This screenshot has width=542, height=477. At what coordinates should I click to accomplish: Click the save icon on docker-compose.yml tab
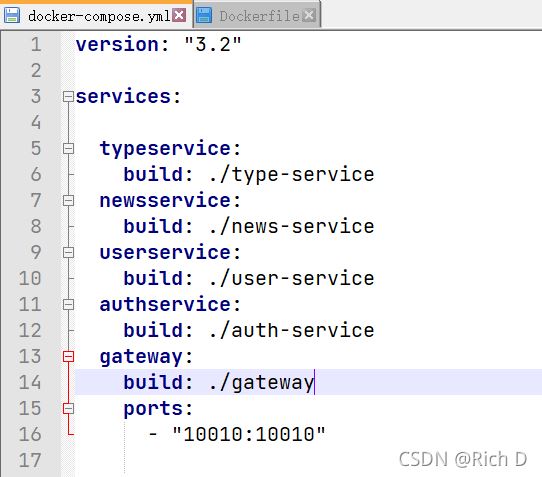[x=12, y=16]
